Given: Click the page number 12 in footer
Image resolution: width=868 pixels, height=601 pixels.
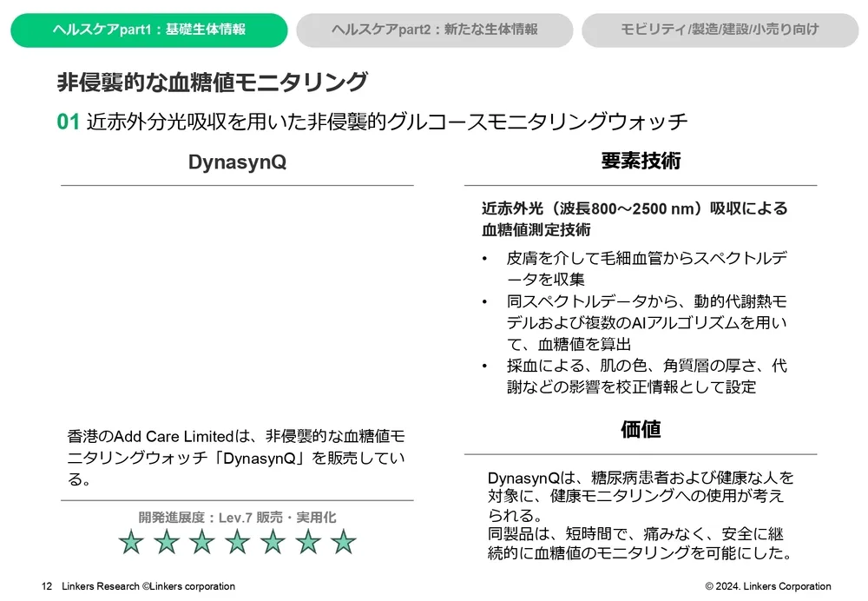Looking at the screenshot, I should pos(47,586).
